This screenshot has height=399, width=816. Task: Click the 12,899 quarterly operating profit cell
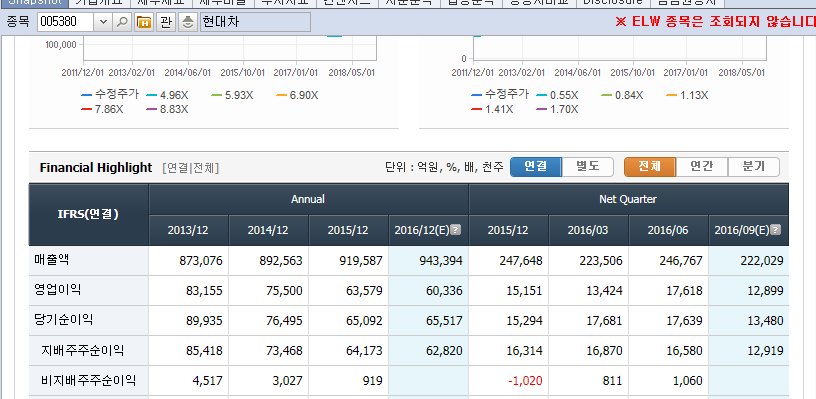point(748,291)
